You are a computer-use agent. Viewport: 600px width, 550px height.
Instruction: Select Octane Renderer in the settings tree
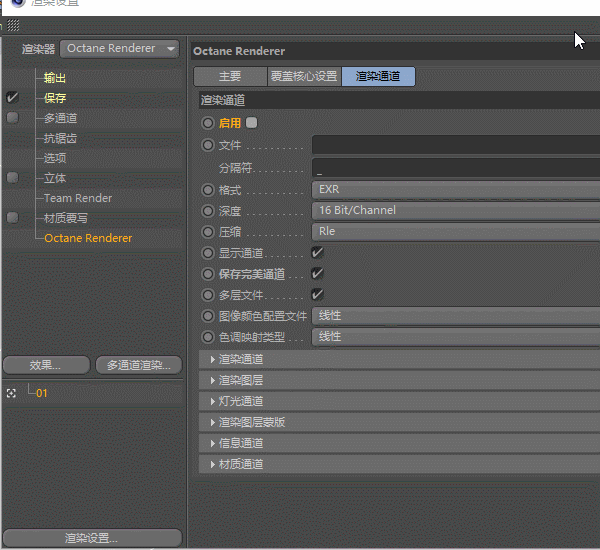click(x=88, y=238)
